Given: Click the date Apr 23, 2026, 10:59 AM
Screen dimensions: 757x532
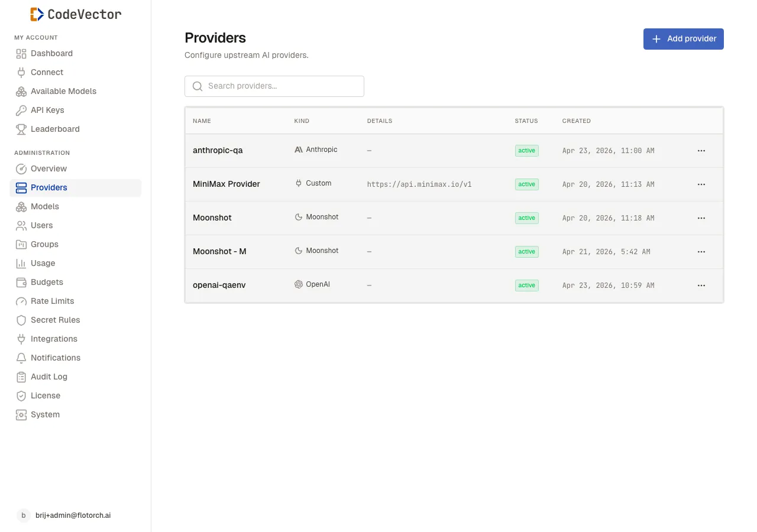Looking at the screenshot, I should 609,286.
